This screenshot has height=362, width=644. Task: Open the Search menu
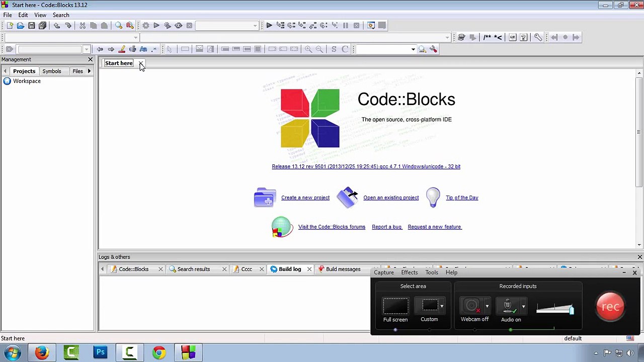(x=61, y=15)
